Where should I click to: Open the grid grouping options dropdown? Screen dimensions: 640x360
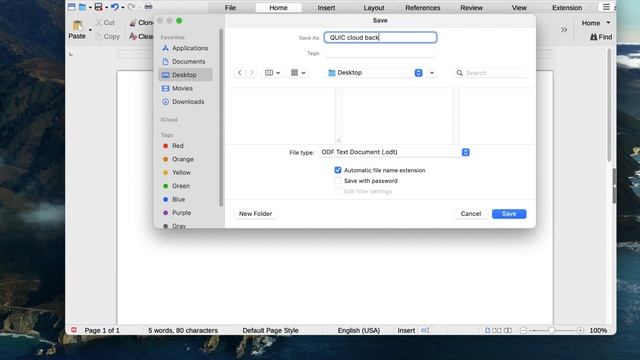coord(298,73)
